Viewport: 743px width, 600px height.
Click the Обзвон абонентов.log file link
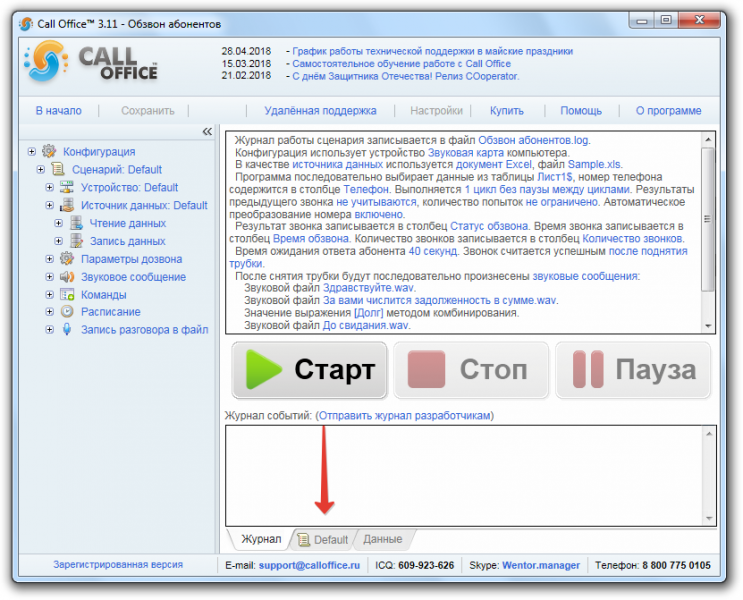[534, 140]
